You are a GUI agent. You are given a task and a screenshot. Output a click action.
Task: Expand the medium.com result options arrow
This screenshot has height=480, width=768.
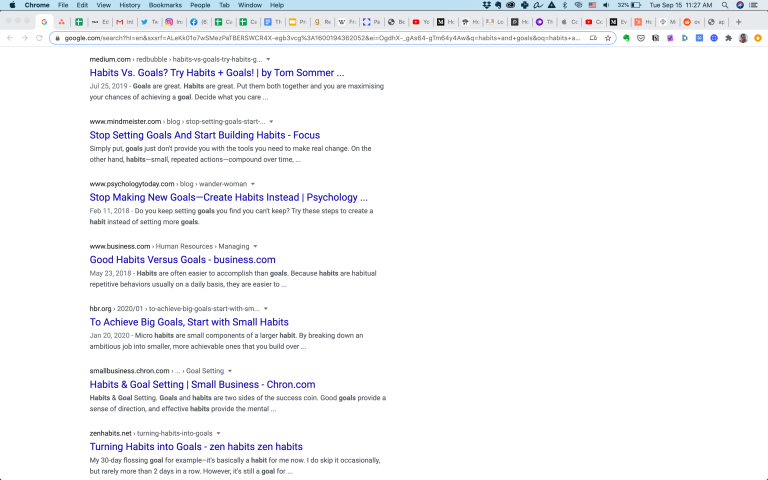pos(268,59)
